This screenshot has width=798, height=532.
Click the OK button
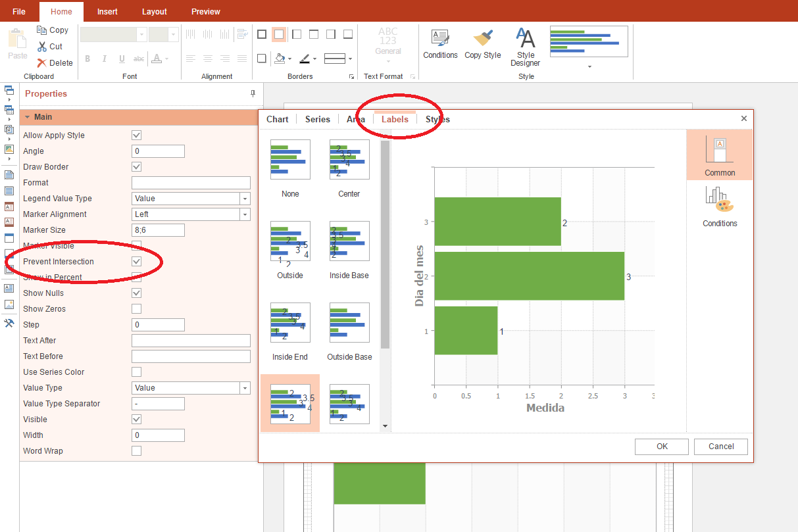coord(662,447)
